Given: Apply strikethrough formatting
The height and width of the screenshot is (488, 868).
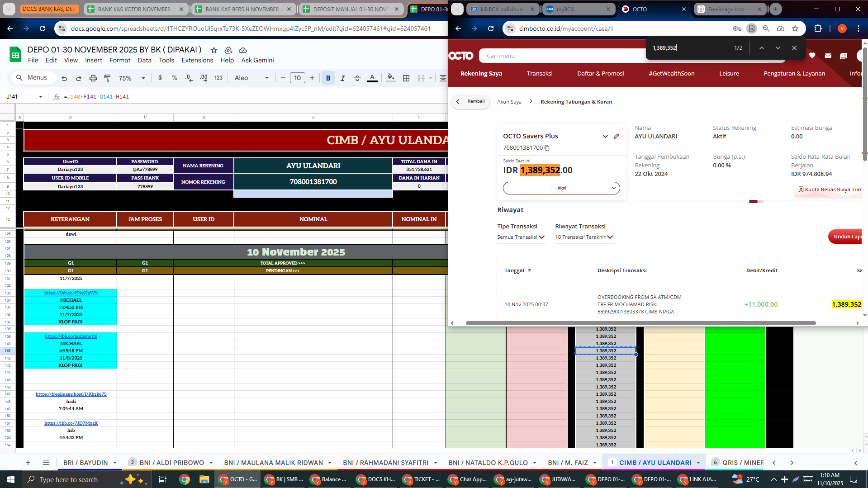Looking at the screenshot, I should (357, 78).
